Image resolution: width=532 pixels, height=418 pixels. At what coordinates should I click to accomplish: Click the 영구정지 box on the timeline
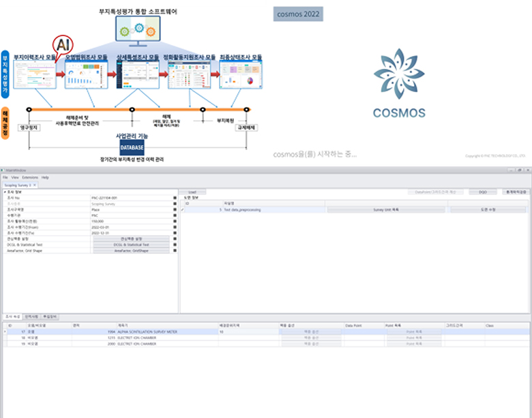pos(29,128)
